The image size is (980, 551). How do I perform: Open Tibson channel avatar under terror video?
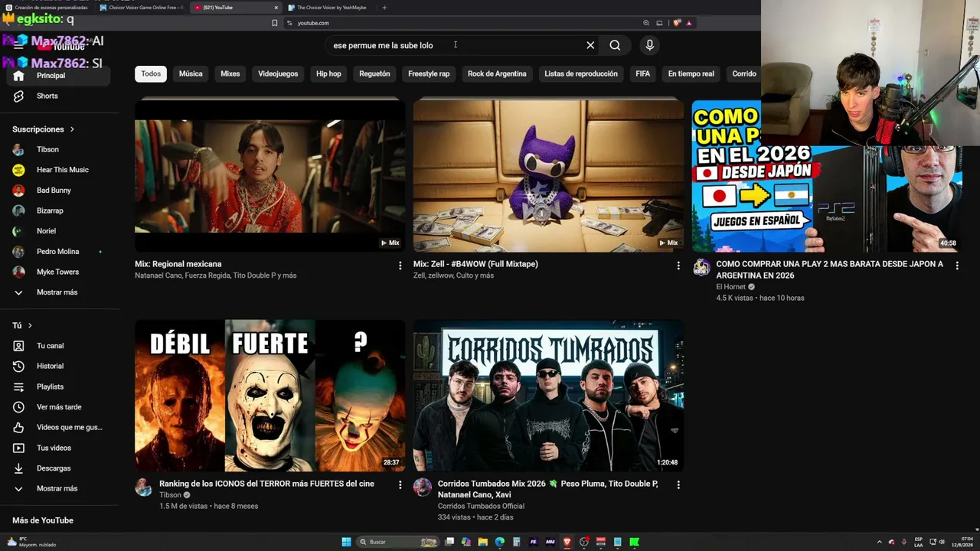[144, 487]
